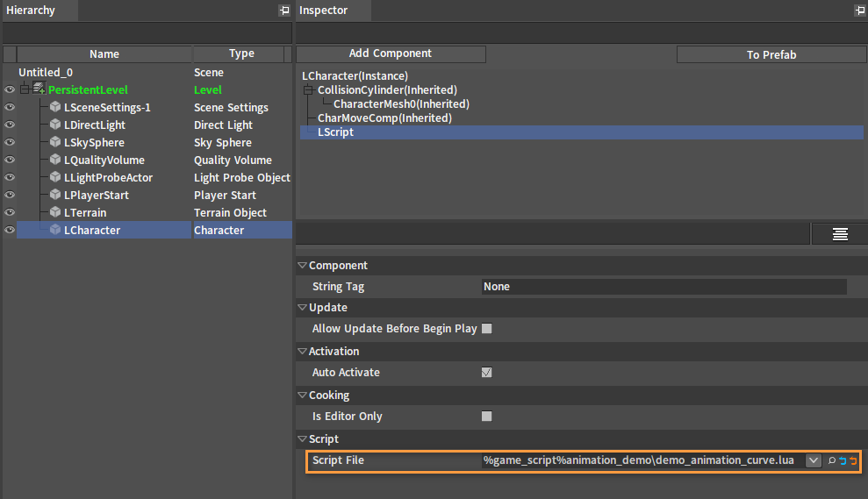
Task: Collapse the PersistentLevel tree node
Action: [x=25, y=89]
